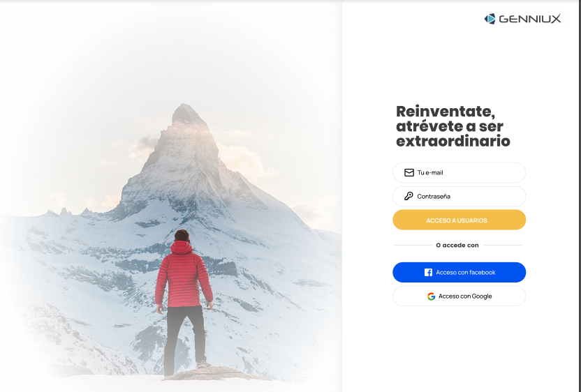Click the envelope icon in e-mail field
Image resolution: width=581 pixels, height=392 pixels.
point(409,172)
